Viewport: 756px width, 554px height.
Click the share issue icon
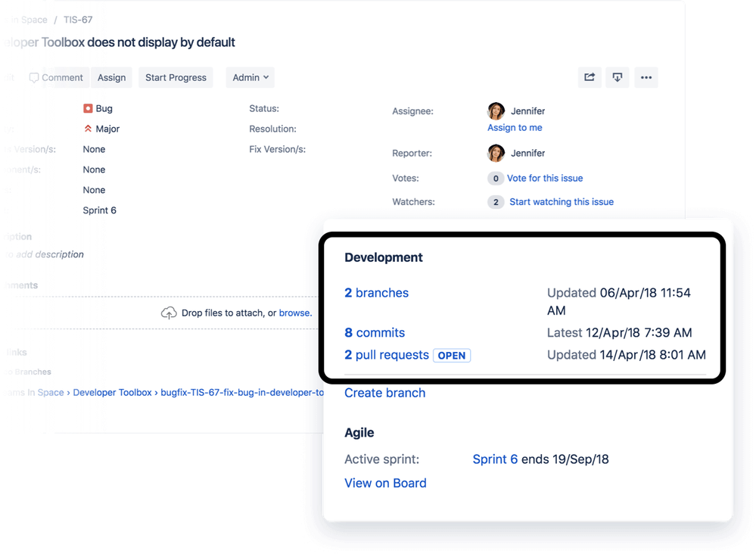(x=590, y=77)
